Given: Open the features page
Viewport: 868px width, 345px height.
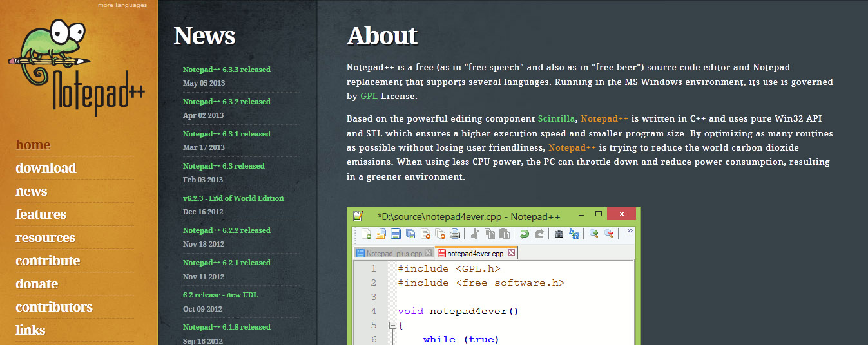Looking at the screenshot, I should point(41,214).
